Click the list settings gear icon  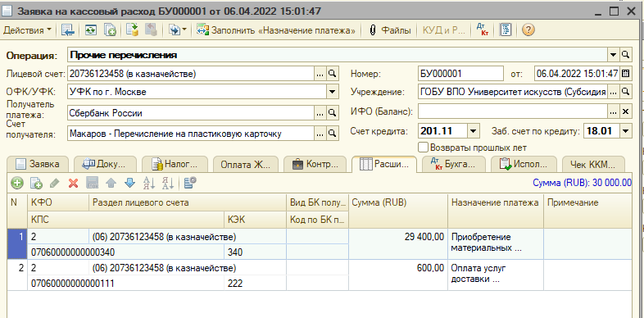(190, 184)
